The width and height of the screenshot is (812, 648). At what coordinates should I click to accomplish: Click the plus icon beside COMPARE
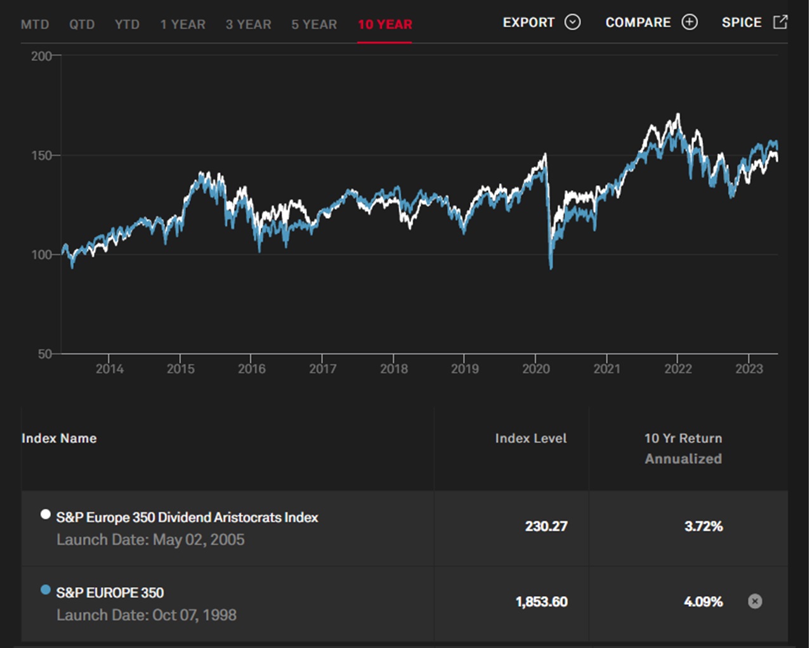pyautogui.click(x=690, y=22)
